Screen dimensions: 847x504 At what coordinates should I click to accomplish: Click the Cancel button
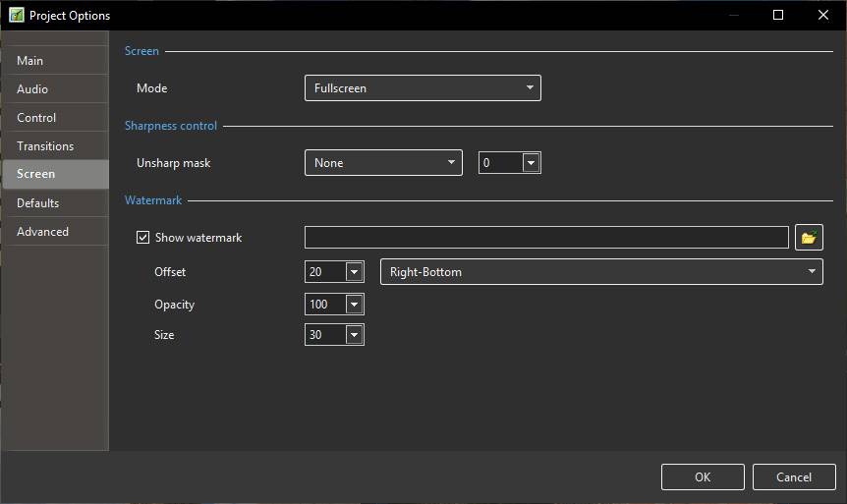point(794,477)
